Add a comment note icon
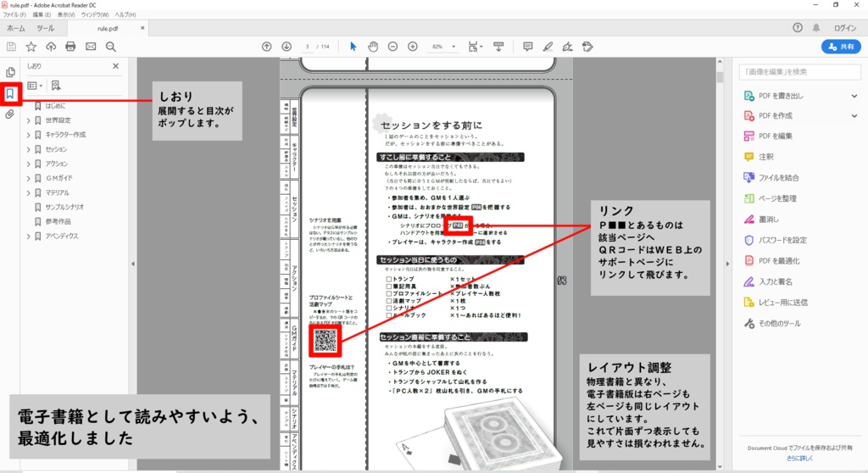This screenshot has width=868, height=473. coord(527,47)
